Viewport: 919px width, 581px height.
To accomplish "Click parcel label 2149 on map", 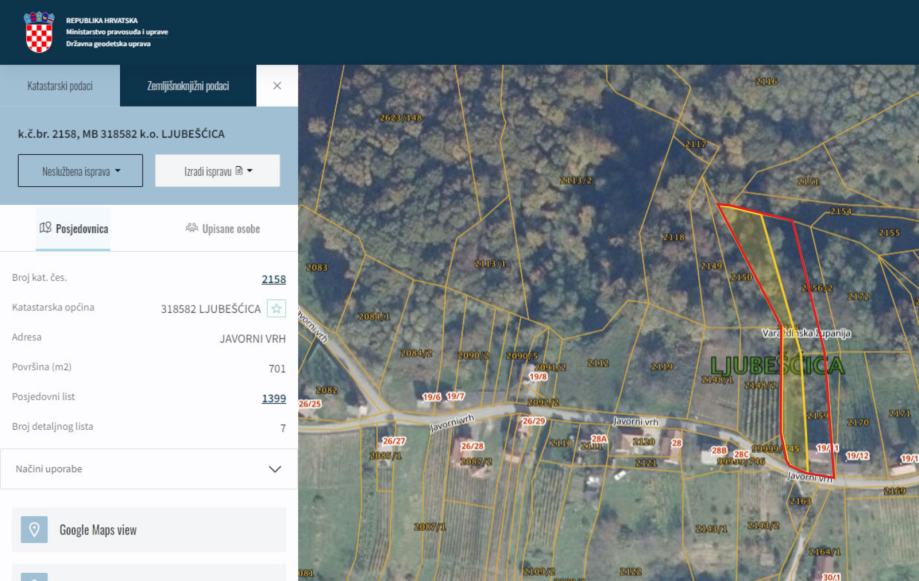I will pos(712,266).
